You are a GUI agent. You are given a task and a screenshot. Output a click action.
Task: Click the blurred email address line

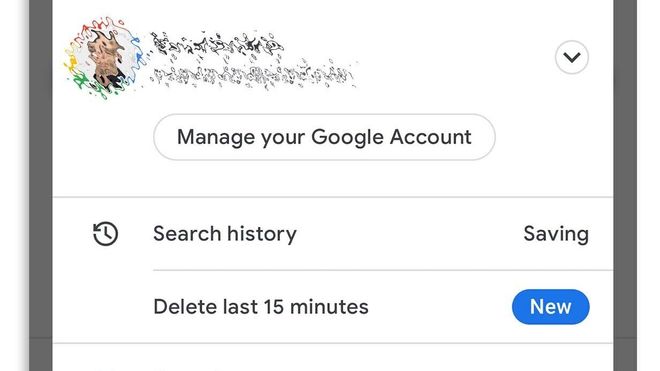coord(253,76)
